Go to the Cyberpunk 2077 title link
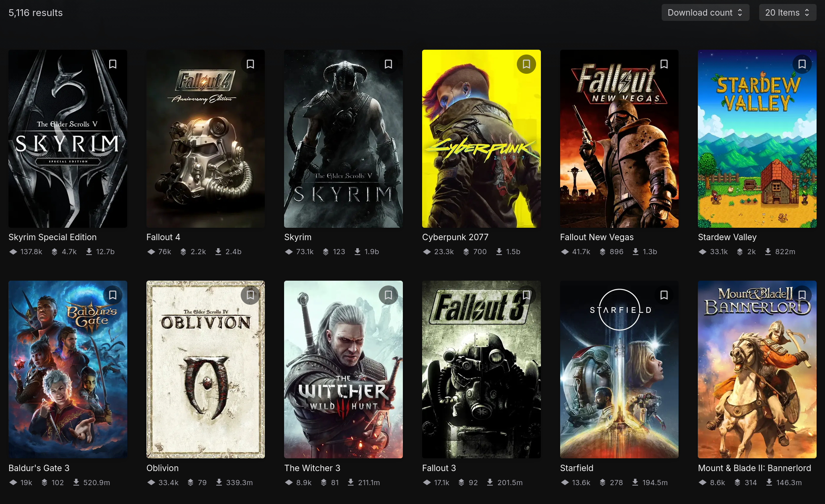Viewport: 825px width, 504px height. click(x=455, y=237)
